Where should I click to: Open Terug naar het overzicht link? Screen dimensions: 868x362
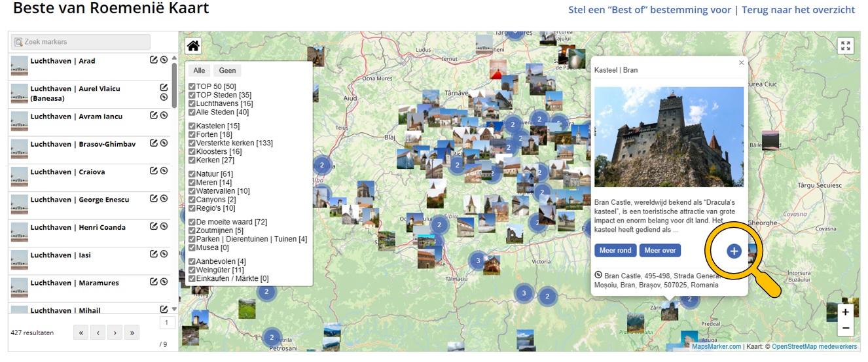[798, 10]
